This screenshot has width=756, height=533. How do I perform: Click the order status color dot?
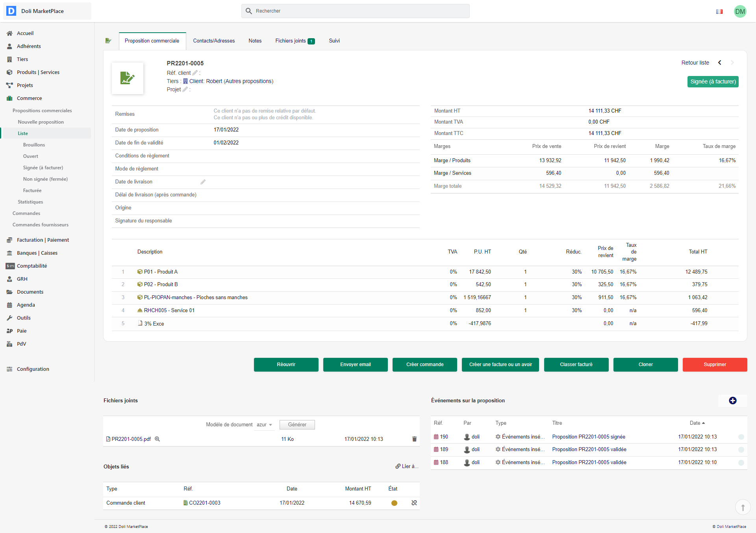click(394, 503)
